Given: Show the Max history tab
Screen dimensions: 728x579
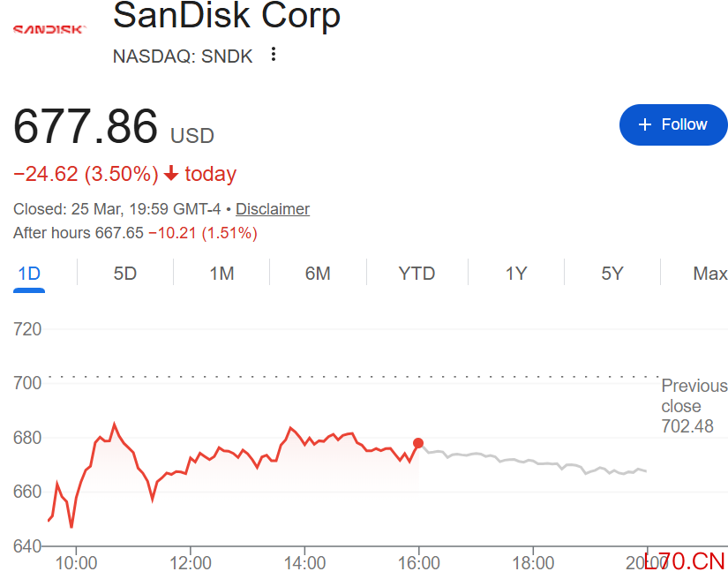Looking at the screenshot, I should click(x=709, y=274).
